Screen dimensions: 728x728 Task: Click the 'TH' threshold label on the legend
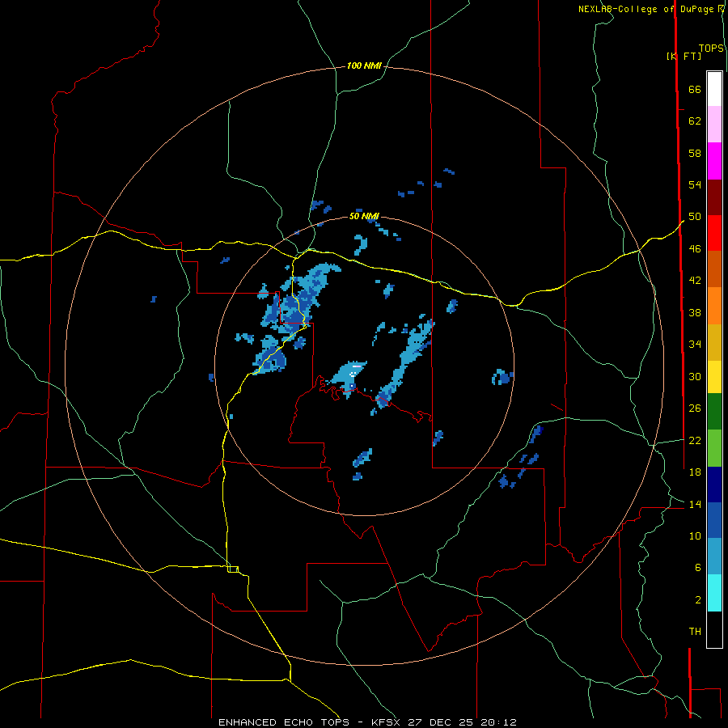pyautogui.click(x=695, y=632)
